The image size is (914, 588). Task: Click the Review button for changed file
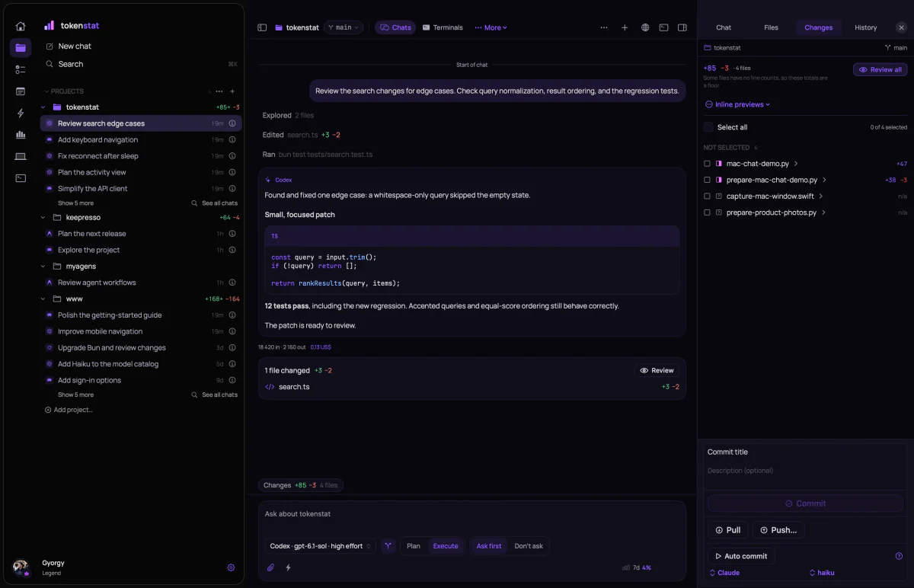click(x=657, y=370)
